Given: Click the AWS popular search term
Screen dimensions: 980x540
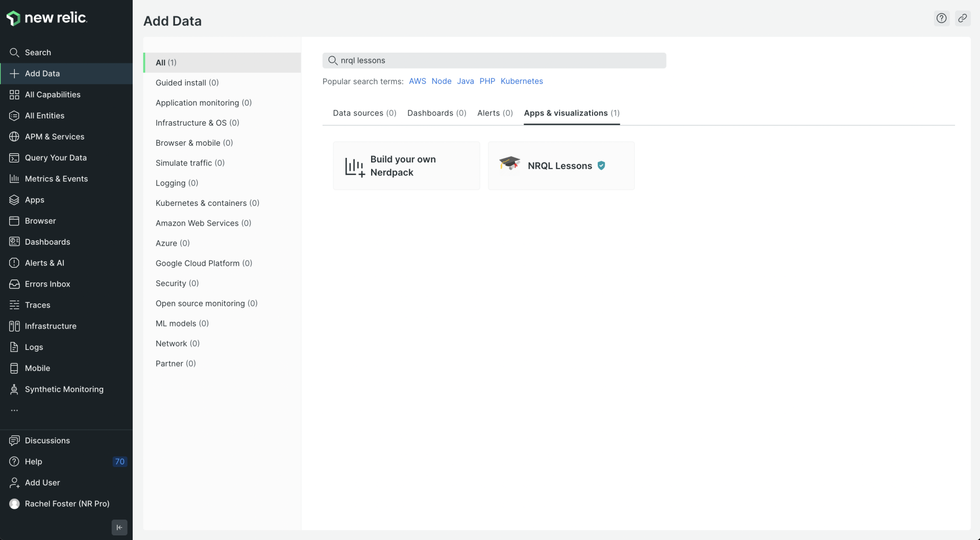Looking at the screenshot, I should coord(418,81).
